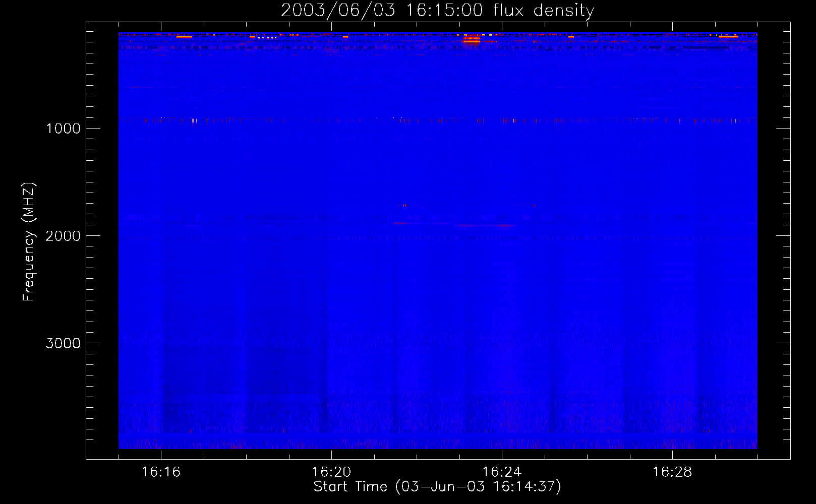The width and height of the screenshot is (816, 504).
Task: Click the 16:20 time tick label
Action: click(x=331, y=472)
